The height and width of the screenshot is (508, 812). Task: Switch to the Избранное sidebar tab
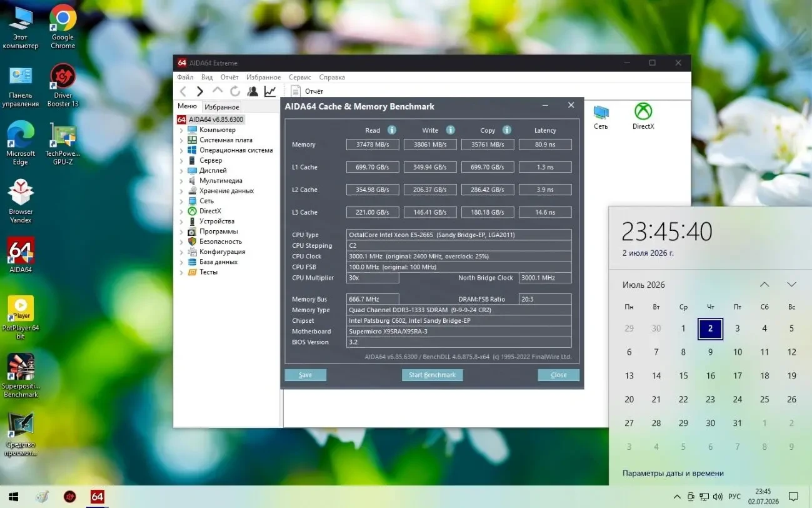(222, 107)
